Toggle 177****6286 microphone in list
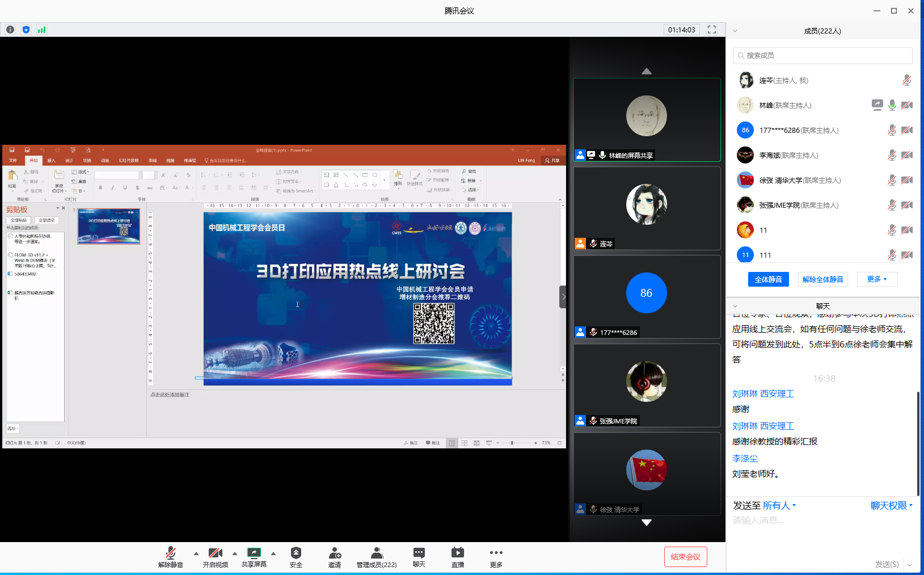 pyautogui.click(x=892, y=130)
